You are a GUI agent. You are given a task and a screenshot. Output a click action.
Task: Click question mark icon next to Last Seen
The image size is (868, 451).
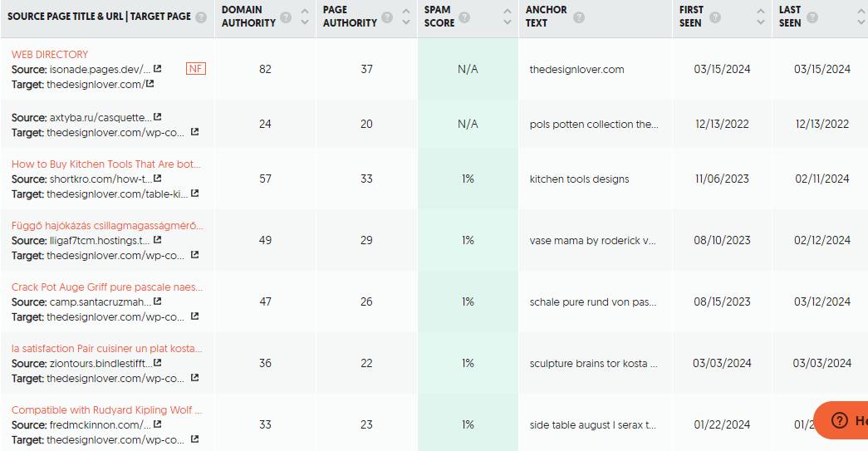point(812,17)
